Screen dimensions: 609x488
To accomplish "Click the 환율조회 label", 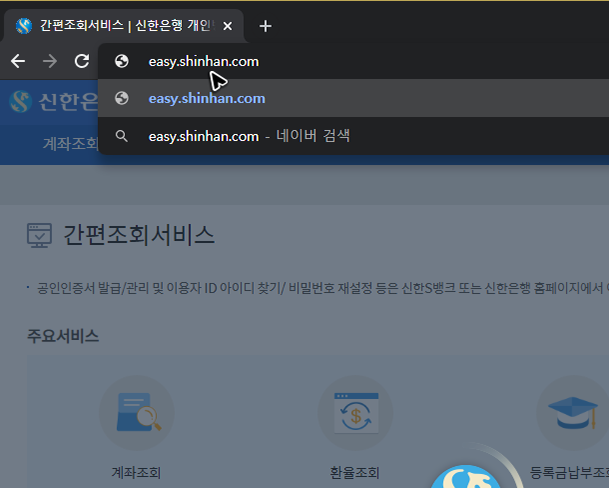I will (x=355, y=472).
